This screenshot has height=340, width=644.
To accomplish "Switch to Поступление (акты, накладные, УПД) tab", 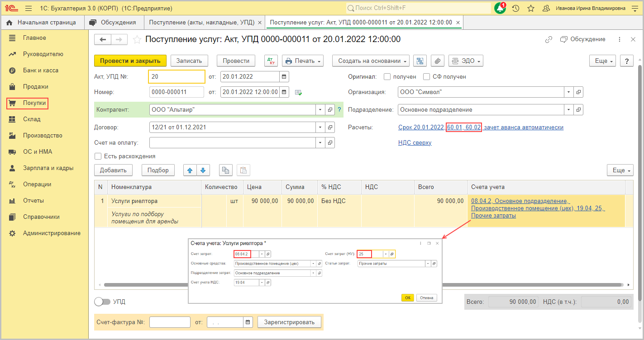I will coord(205,22).
